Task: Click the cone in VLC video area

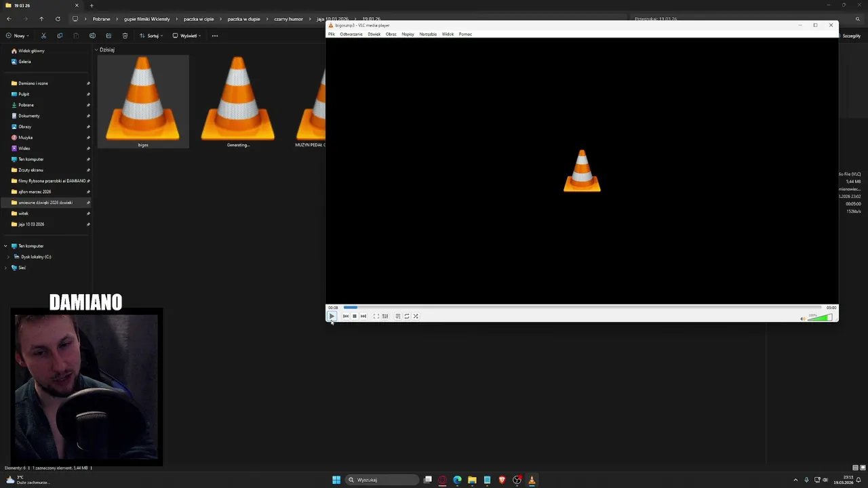Action: pos(582,171)
